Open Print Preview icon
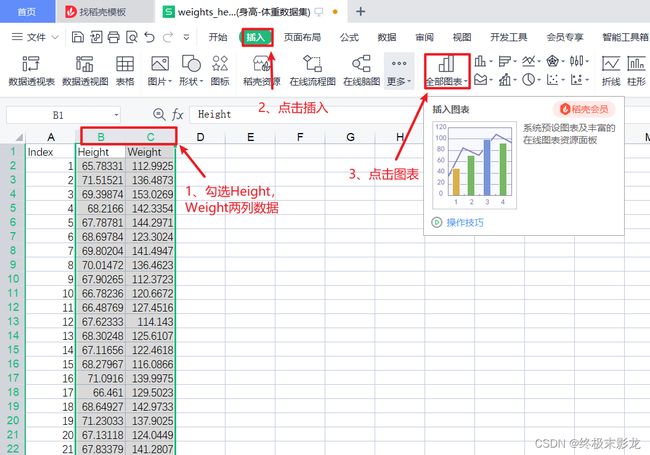650x455 pixels. tap(132, 37)
